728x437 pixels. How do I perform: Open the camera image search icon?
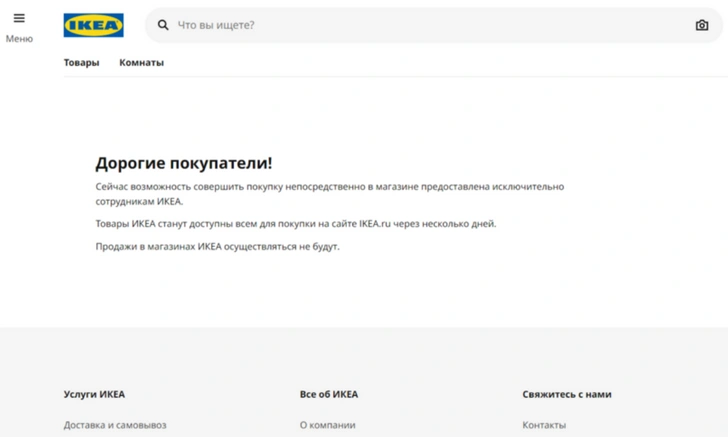tap(702, 25)
